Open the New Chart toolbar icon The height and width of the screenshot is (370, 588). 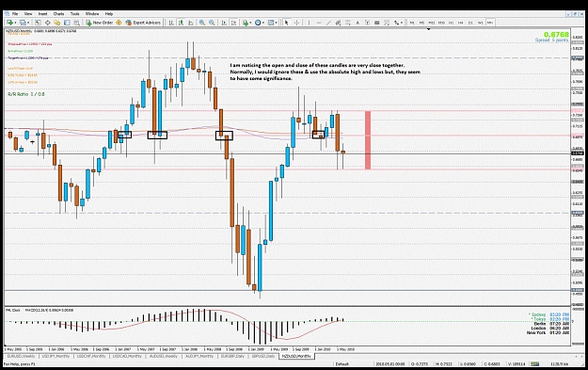coord(9,23)
